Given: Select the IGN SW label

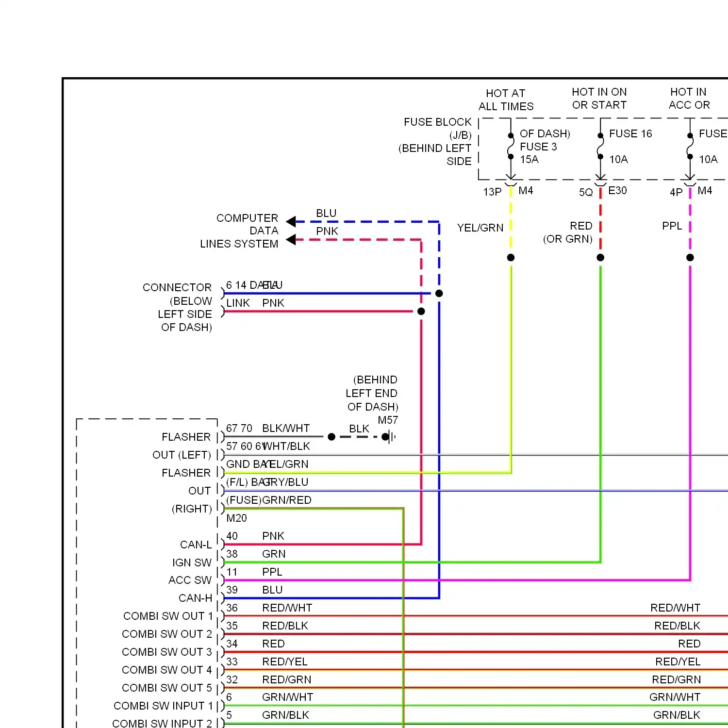Looking at the screenshot, I should pos(192,563).
